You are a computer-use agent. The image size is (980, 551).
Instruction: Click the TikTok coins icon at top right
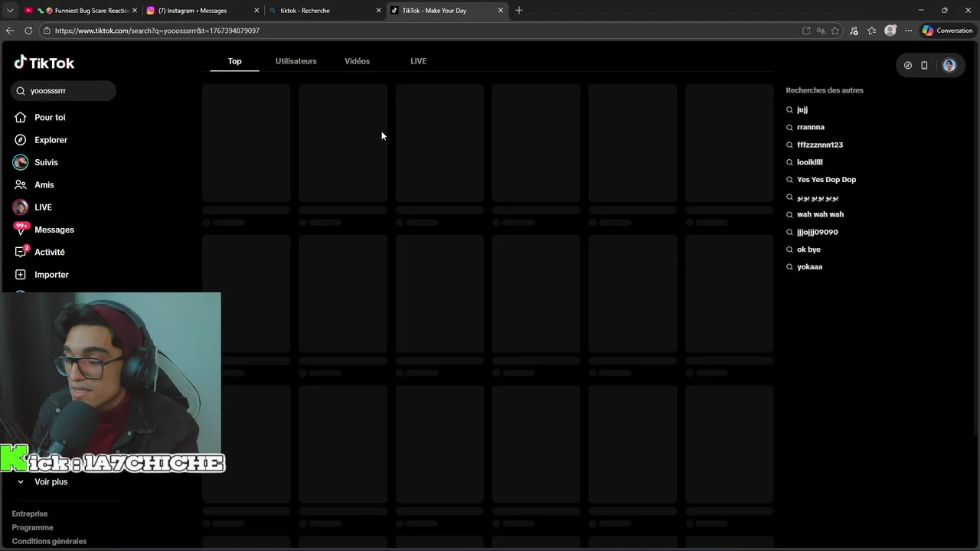tap(908, 65)
